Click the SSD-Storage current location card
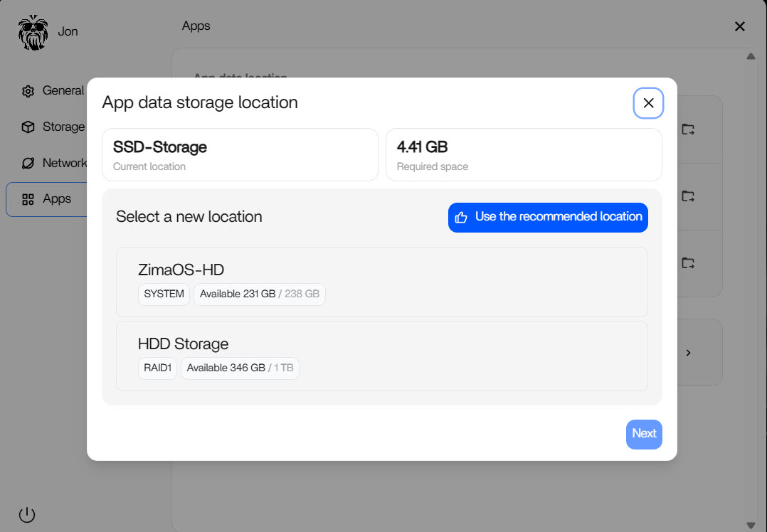The height and width of the screenshot is (532, 767). [x=240, y=155]
